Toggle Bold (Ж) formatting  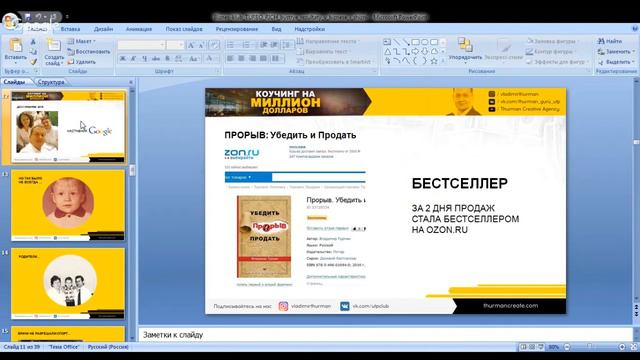click(x=122, y=59)
